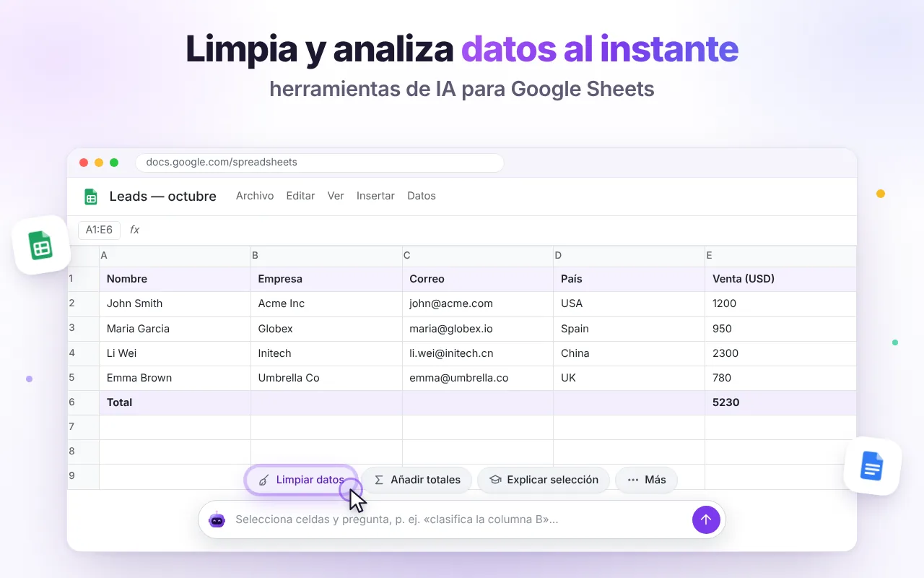The height and width of the screenshot is (578, 924).
Task: Open the Archivo menu
Action: pyautogui.click(x=255, y=196)
